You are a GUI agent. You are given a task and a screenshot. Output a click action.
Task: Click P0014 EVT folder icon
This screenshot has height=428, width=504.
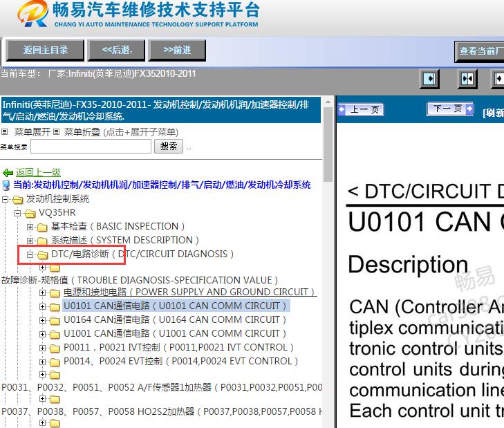point(55,362)
